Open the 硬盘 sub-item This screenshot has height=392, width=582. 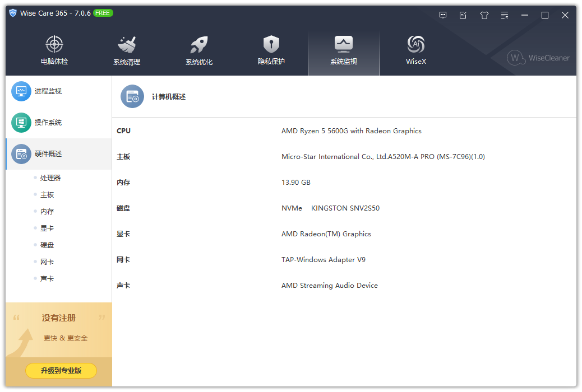[47, 245]
